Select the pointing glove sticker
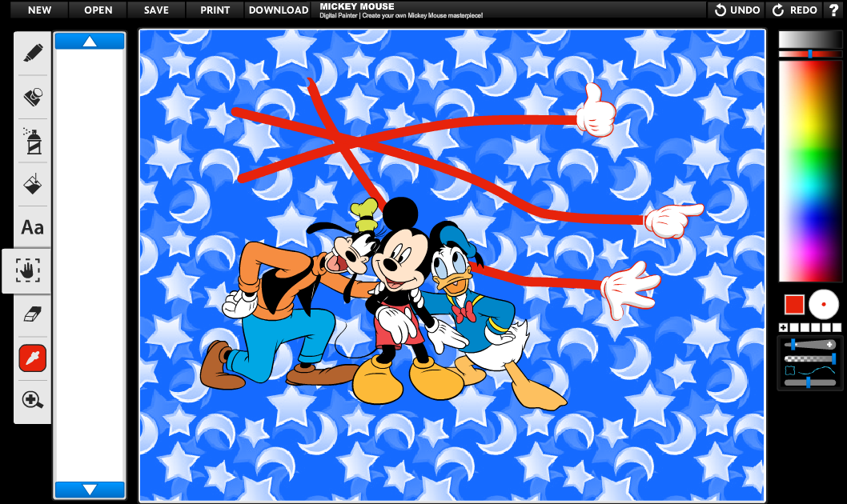This screenshot has height=504, width=847. click(673, 220)
